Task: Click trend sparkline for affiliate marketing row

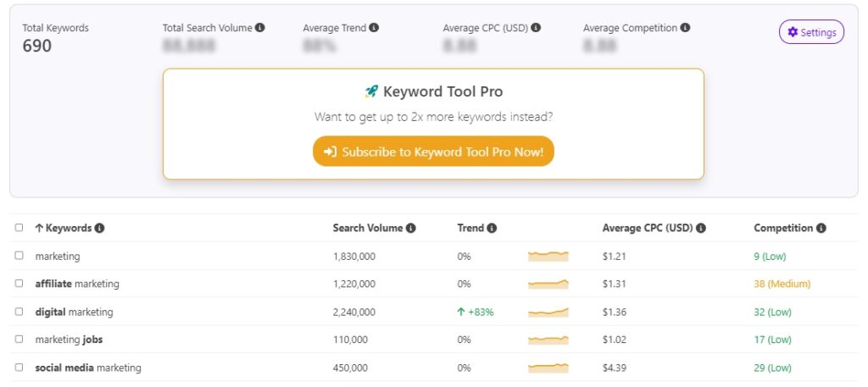Action: (x=548, y=285)
